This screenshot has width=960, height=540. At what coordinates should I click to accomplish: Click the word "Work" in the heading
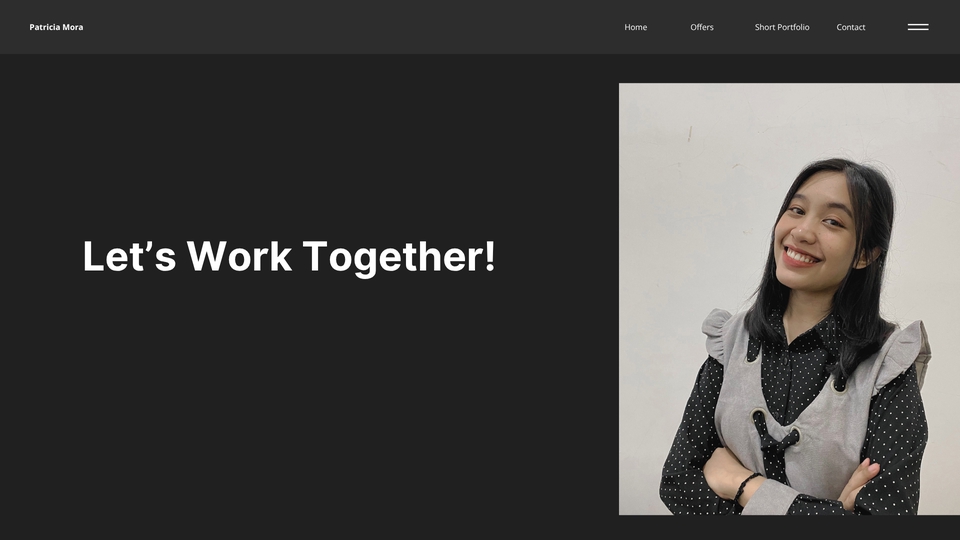pos(239,256)
